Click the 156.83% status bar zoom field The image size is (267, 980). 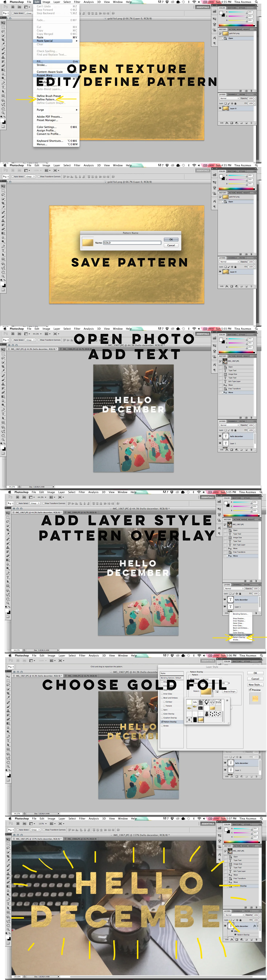(17, 976)
